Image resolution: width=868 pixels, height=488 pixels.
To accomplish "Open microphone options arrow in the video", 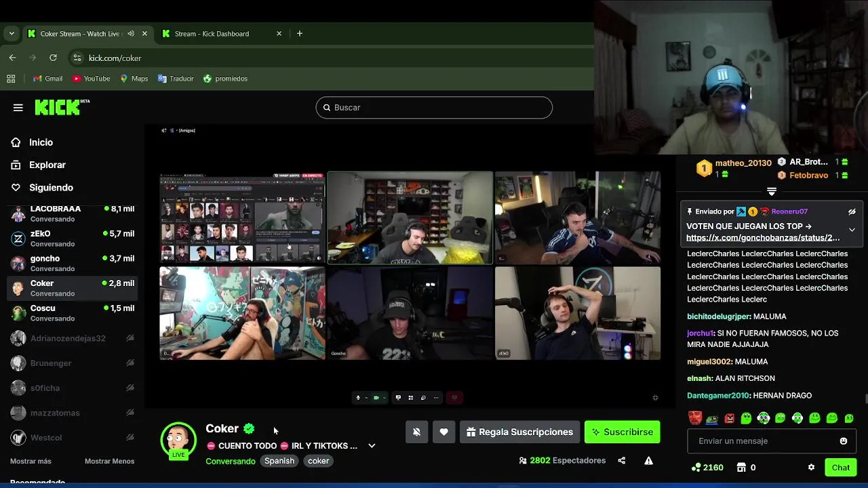I will coord(366,398).
